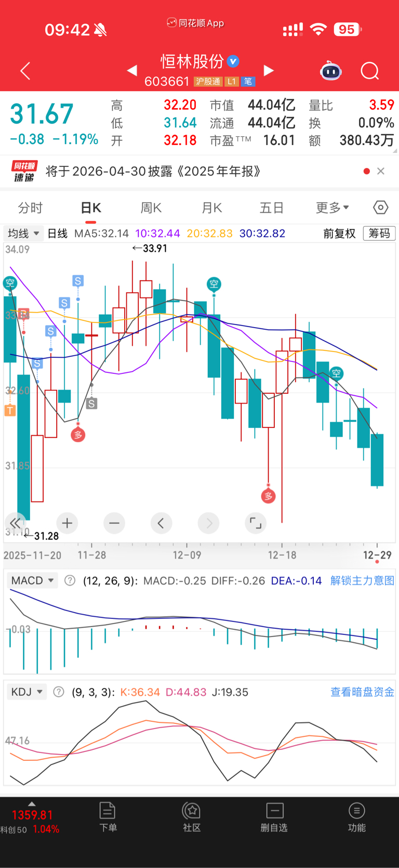Switch to 分时 tab
This screenshot has width=399, height=868.
pos(30,208)
